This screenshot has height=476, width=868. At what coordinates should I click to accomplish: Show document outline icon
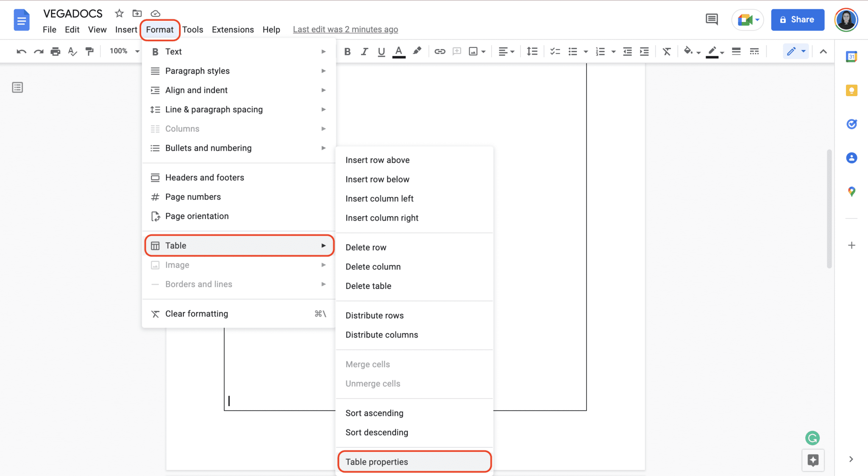tap(17, 88)
